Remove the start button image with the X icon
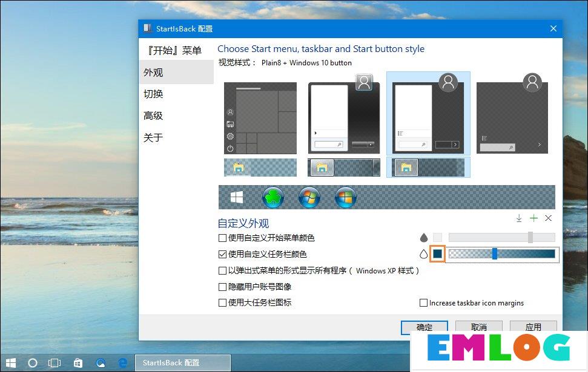 tap(548, 218)
